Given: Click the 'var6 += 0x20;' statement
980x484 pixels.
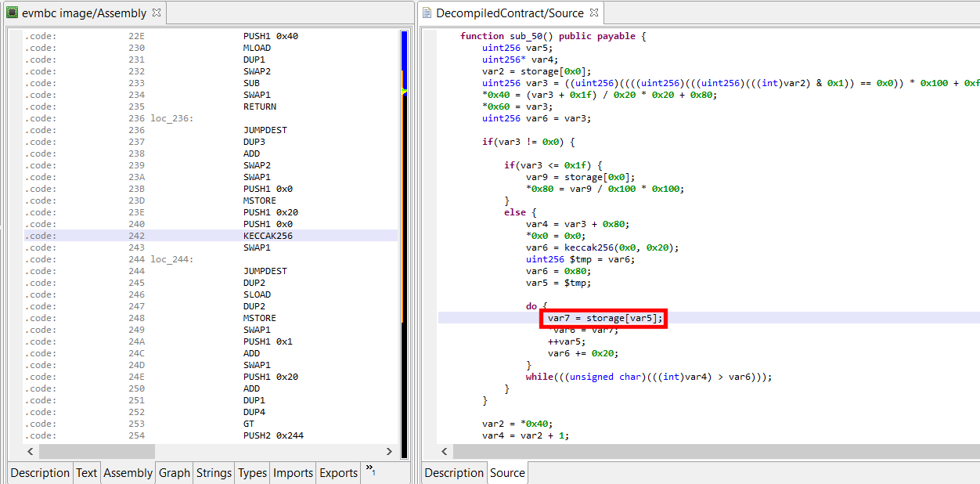Looking at the screenshot, I should tap(584, 353).
